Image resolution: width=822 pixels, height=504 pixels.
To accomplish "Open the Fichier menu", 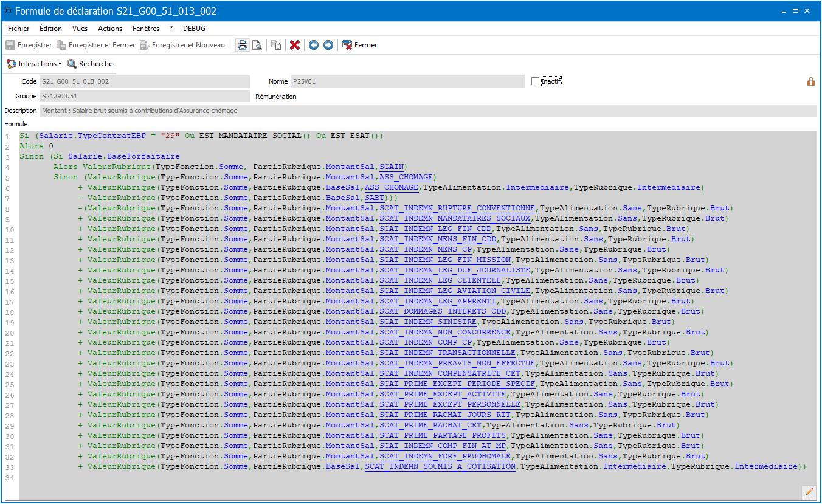I will [19, 29].
